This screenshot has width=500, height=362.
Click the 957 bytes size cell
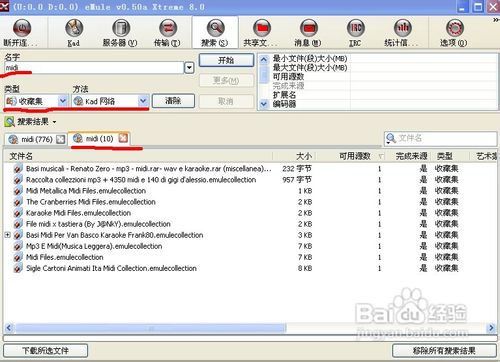point(297,180)
